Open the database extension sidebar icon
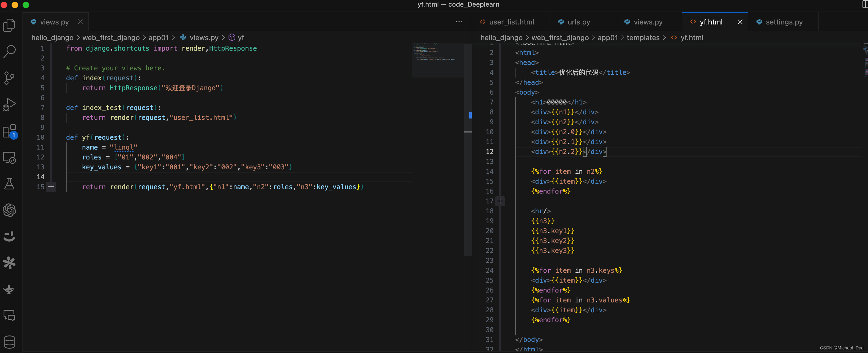 9,342
